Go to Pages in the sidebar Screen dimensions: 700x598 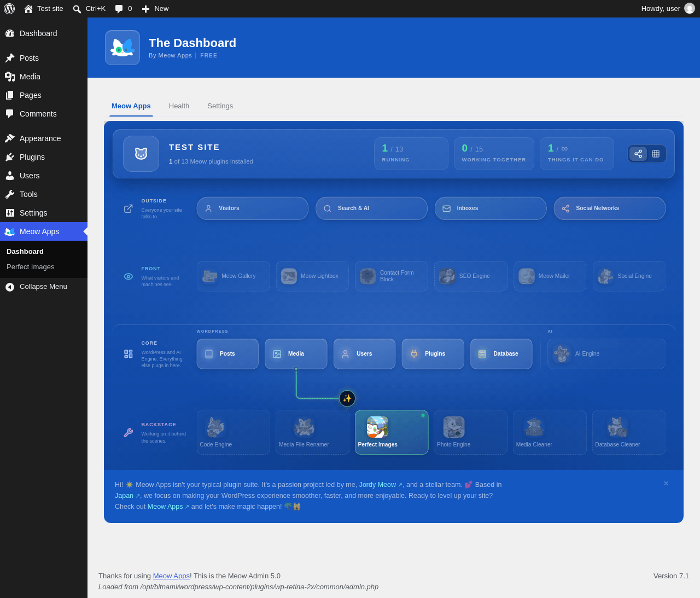point(44,95)
